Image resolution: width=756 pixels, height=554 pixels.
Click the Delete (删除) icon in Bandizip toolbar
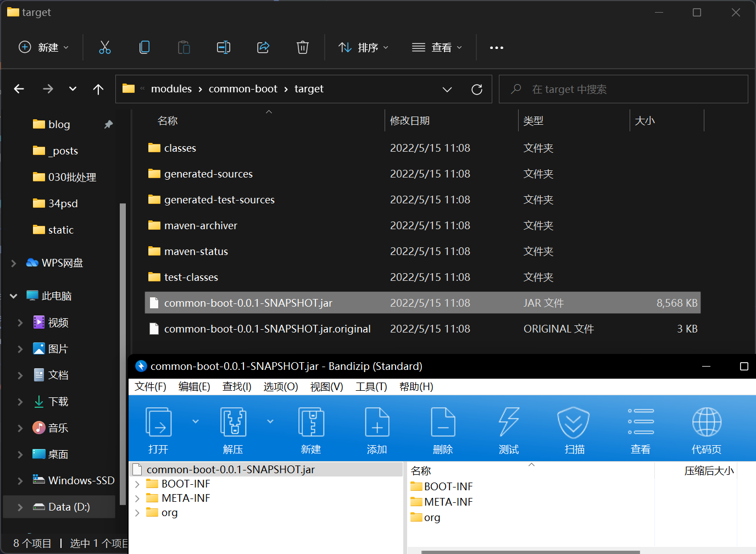pos(443,422)
